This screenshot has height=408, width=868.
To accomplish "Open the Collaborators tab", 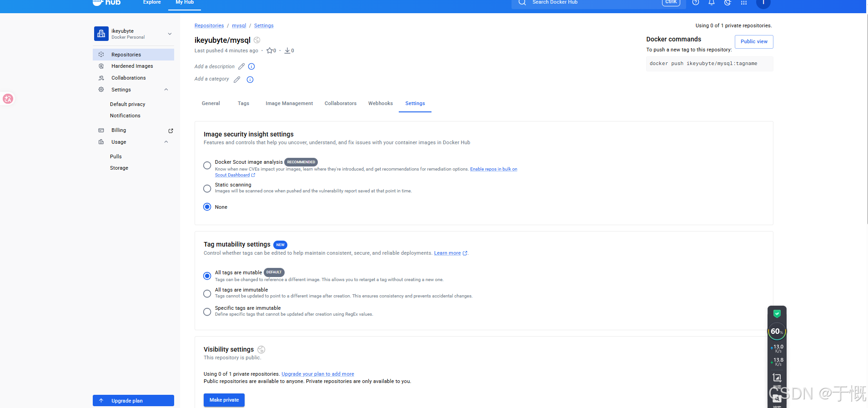I will pos(341,103).
